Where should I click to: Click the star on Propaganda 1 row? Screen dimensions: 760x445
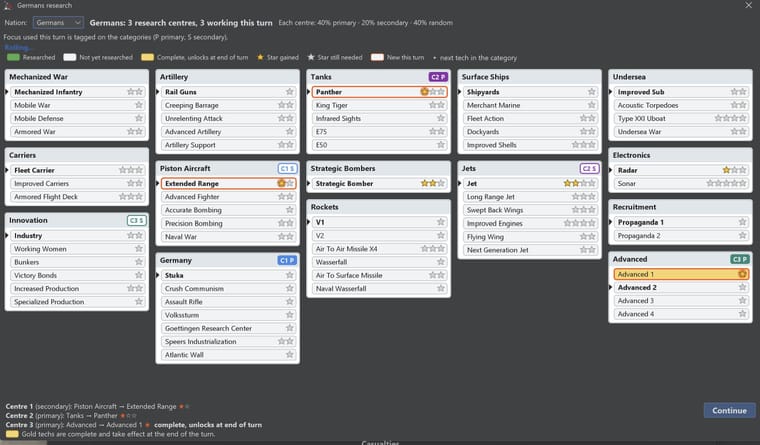(742, 222)
